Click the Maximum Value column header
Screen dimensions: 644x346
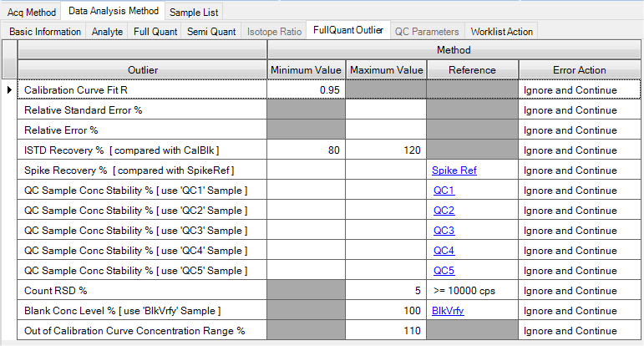click(386, 70)
